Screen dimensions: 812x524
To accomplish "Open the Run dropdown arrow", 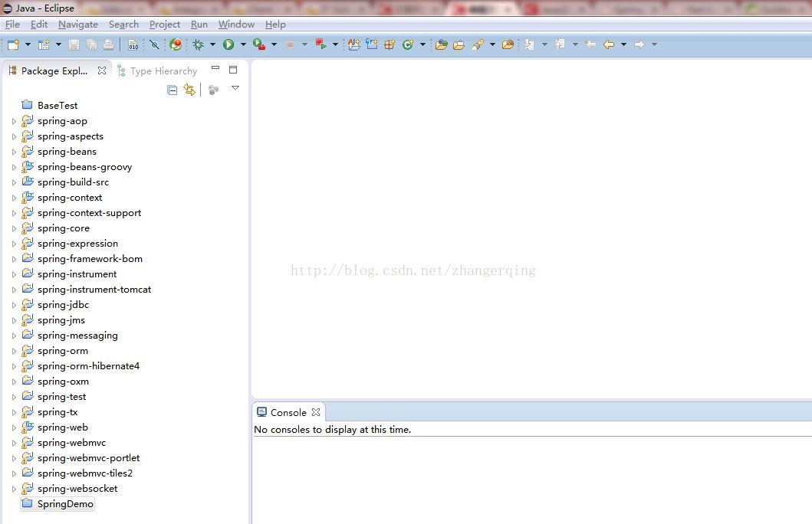I will coord(243,44).
